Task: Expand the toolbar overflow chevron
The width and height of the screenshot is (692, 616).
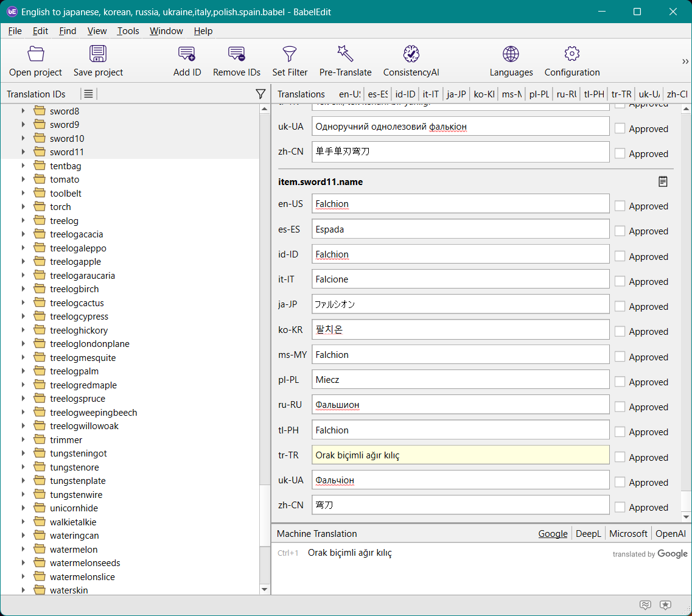Action: (685, 61)
